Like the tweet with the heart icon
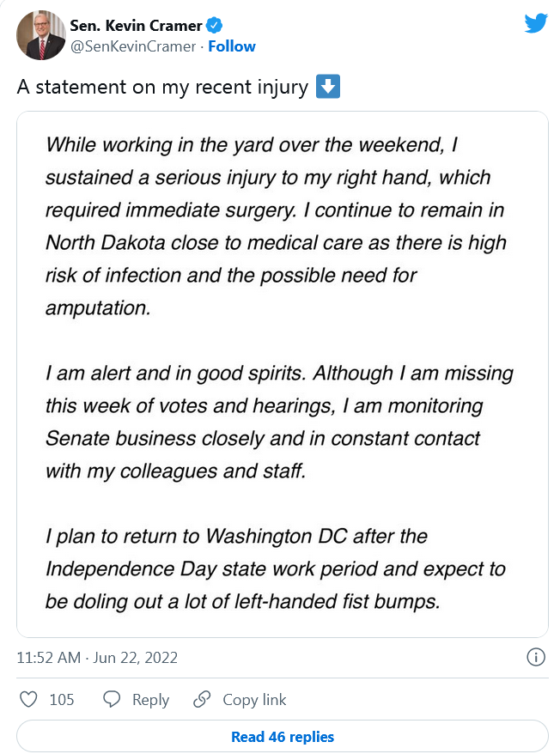 (28, 699)
